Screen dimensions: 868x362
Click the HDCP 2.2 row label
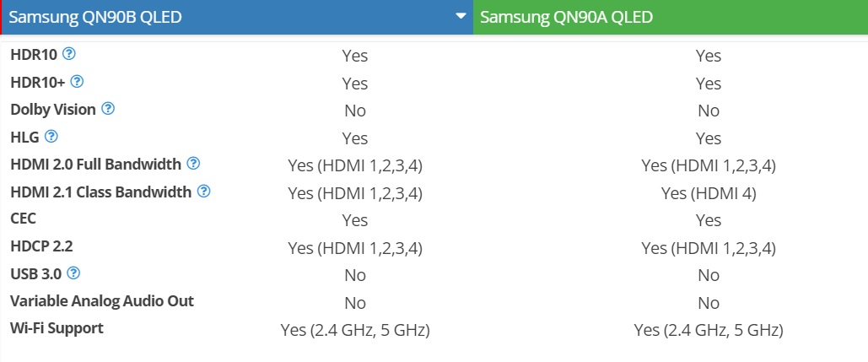pos(41,246)
